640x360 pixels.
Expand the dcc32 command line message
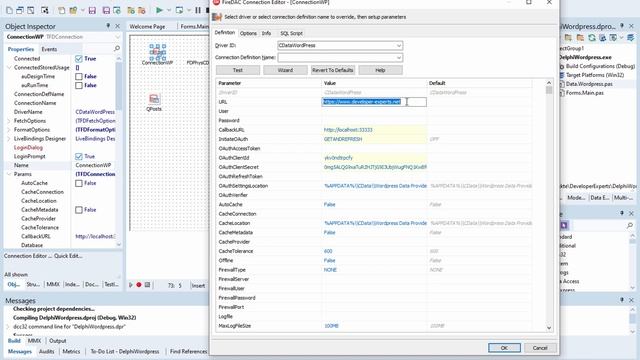click(8, 327)
